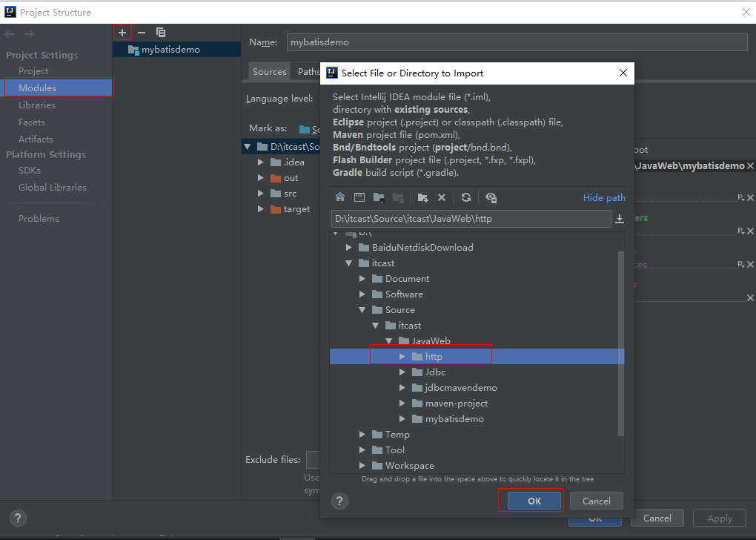Screen dimensions: 756x540
Task: Cancel the import file dialog
Action: [x=597, y=501]
